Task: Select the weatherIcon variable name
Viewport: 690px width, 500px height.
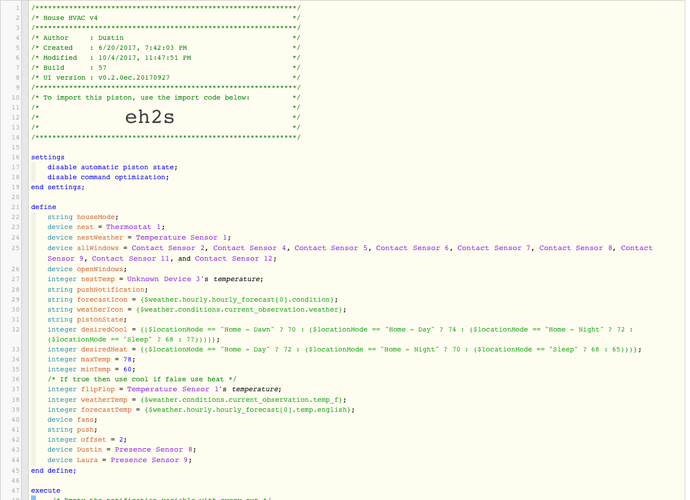Action: [100, 310]
